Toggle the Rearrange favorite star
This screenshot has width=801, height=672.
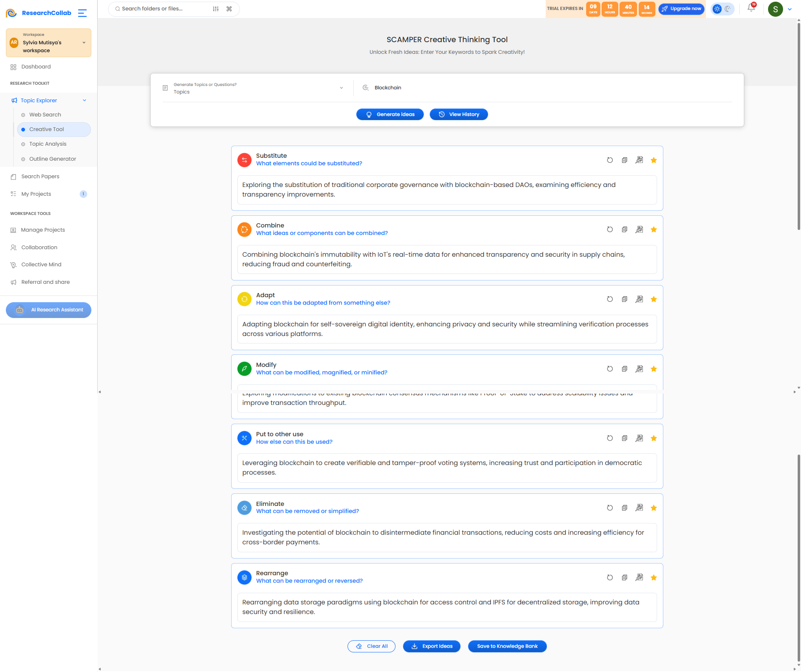654,578
